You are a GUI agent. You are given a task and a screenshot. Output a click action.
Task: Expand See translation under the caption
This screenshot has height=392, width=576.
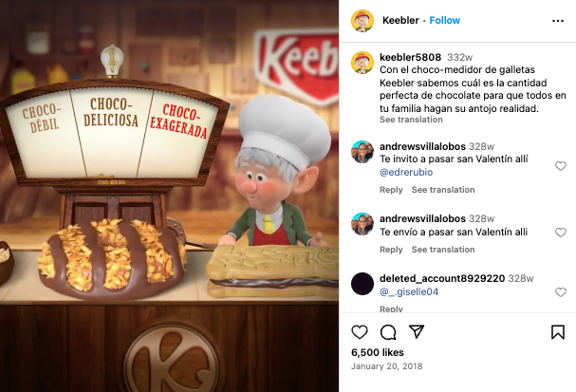(411, 120)
